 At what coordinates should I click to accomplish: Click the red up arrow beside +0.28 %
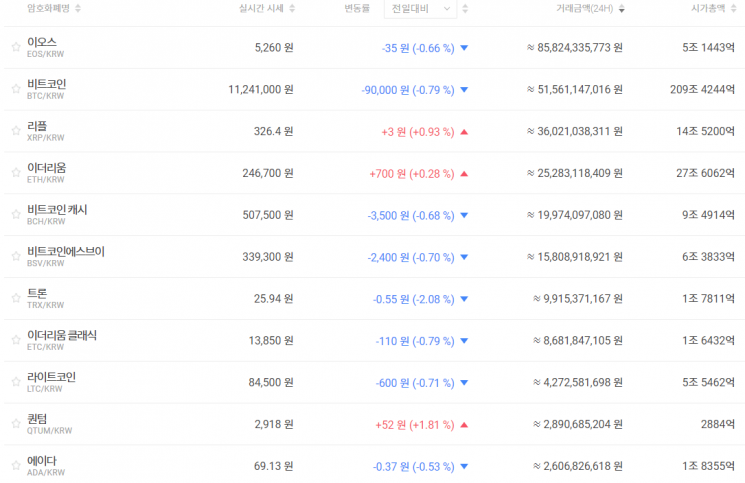465,173
